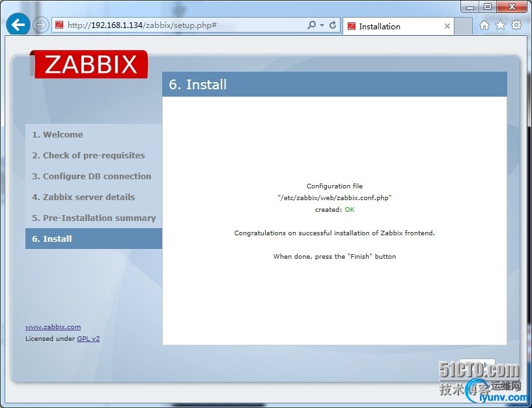Click the "Configuration file" text line

click(335, 186)
